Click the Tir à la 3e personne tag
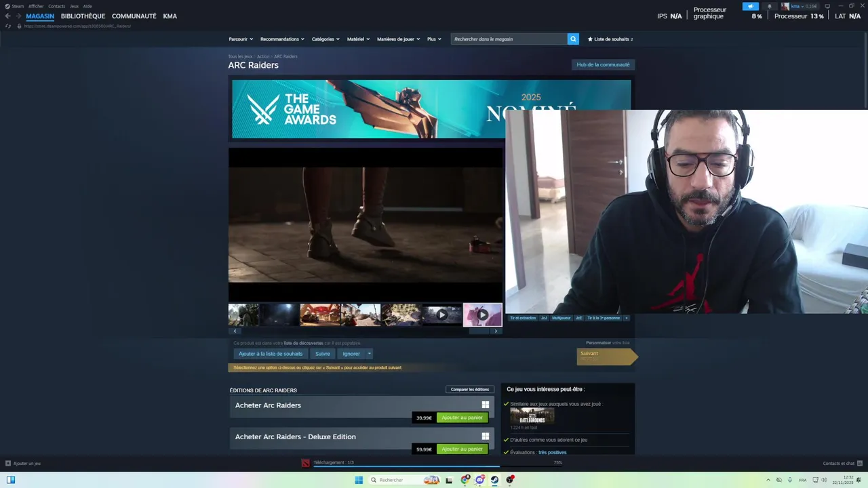This screenshot has width=868, height=488. point(604,318)
